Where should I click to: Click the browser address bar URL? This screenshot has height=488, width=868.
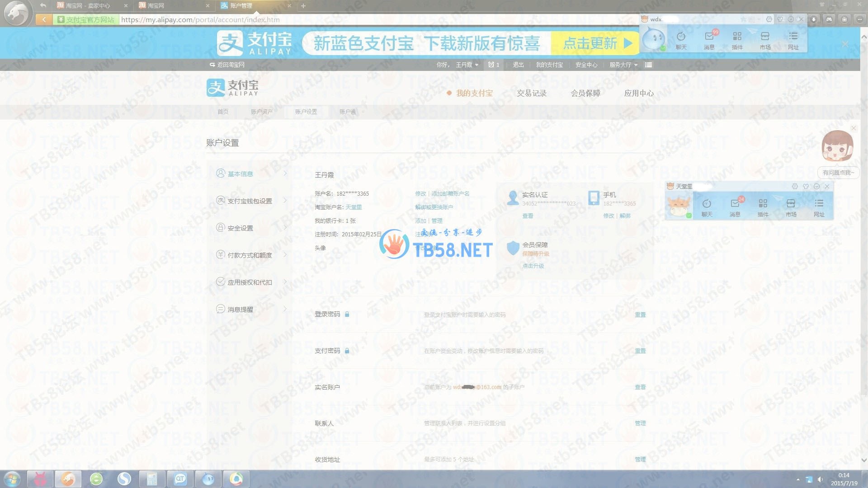(200, 19)
